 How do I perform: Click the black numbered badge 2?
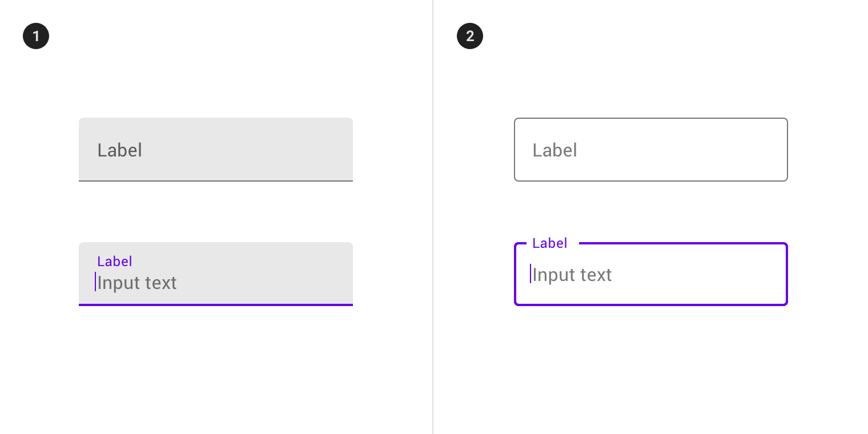[469, 35]
